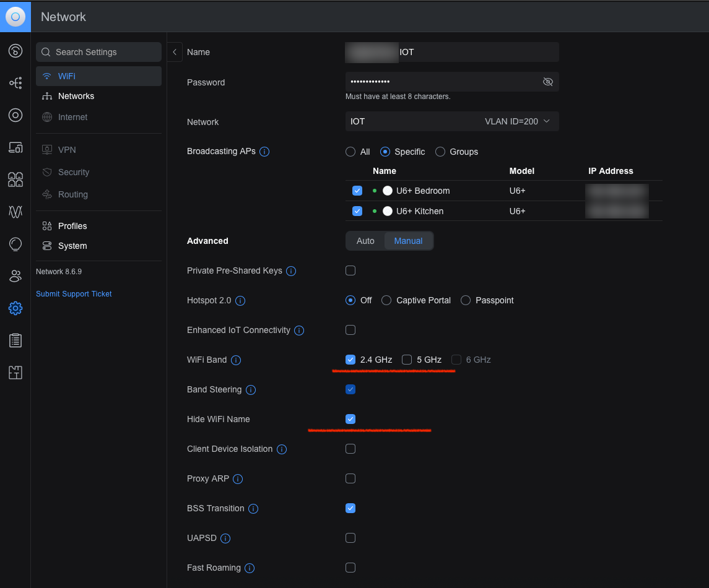The width and height of the screenshot is (709, 588).
Task: Click into the Password field
Action: point(452,82)
